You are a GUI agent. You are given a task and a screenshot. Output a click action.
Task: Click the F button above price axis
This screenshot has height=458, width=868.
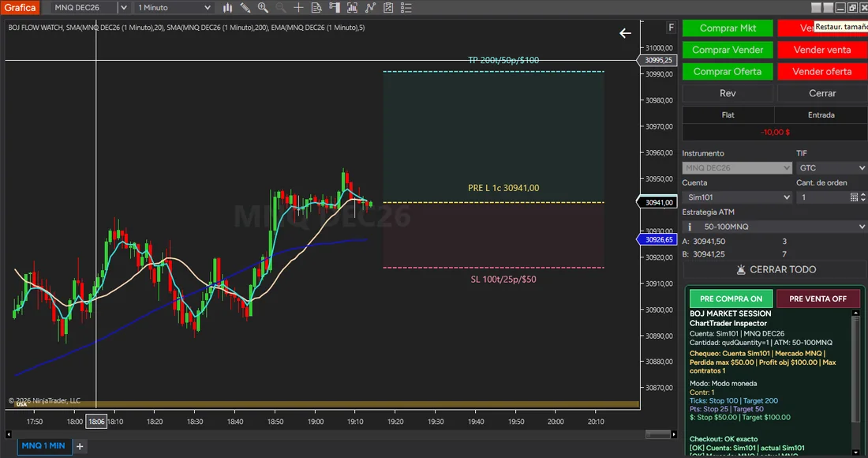(671, 27)
